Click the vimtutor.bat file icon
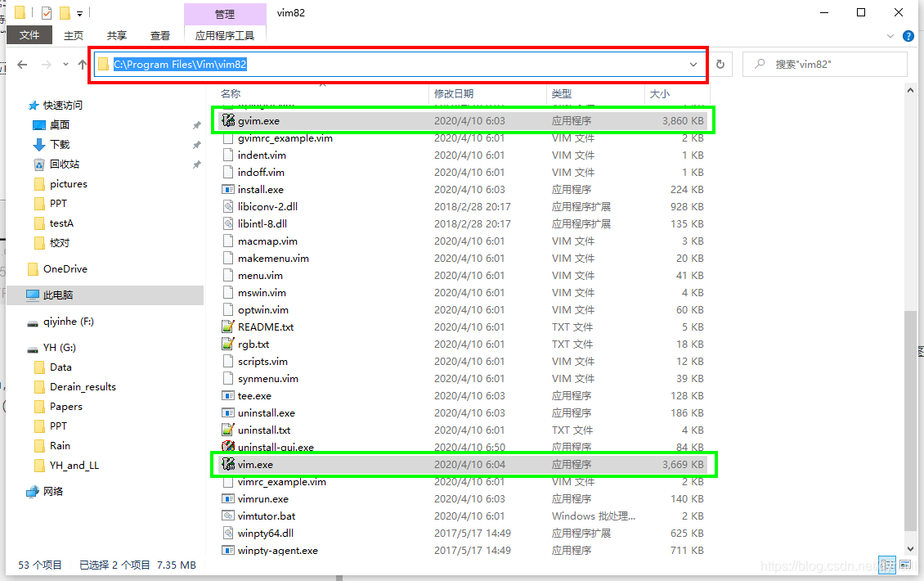Screen dimensions: 924x581 coord(228,516)
